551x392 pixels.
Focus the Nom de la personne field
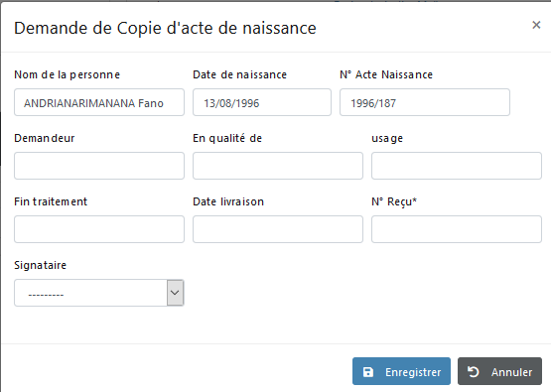click(99, 102)
